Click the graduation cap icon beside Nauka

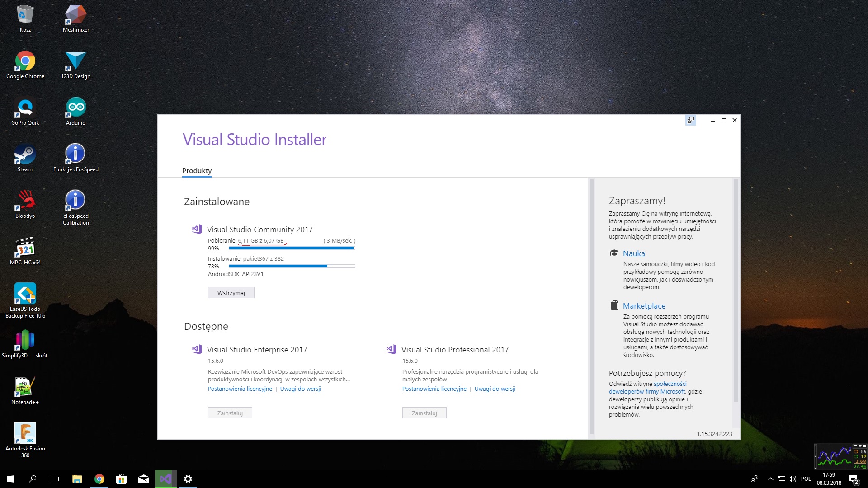[x=614, y=253]
